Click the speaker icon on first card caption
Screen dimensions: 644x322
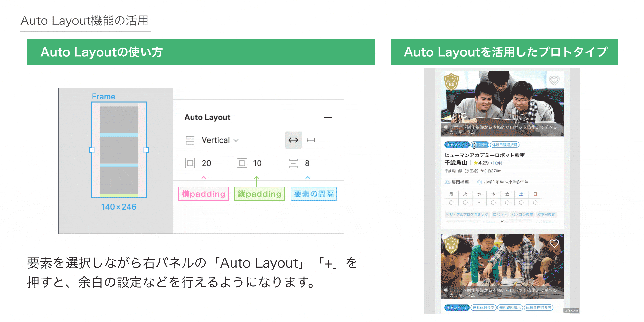[x=446, y=127]
